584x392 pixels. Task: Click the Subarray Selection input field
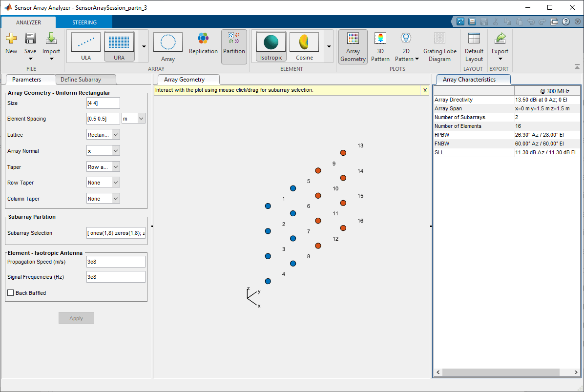pos(116,233)
